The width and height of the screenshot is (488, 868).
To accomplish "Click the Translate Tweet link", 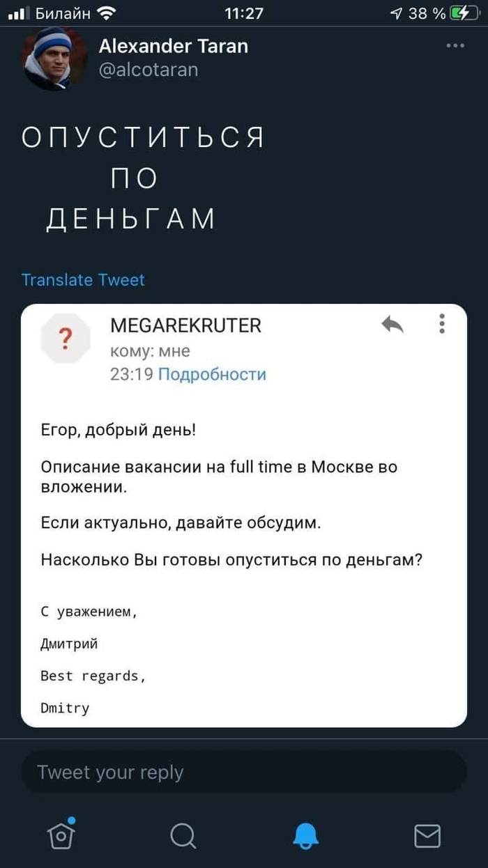I will click(x=83, y=280).
